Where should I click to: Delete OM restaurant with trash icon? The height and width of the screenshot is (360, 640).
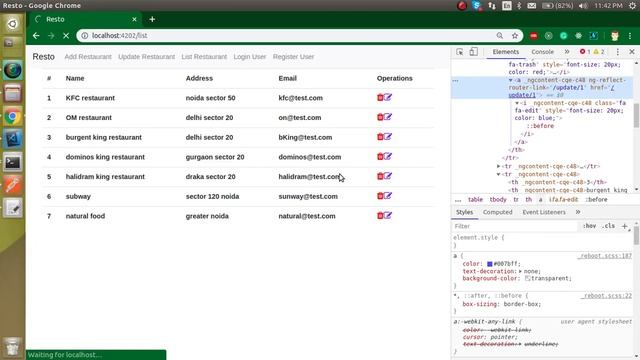(380, 117)
